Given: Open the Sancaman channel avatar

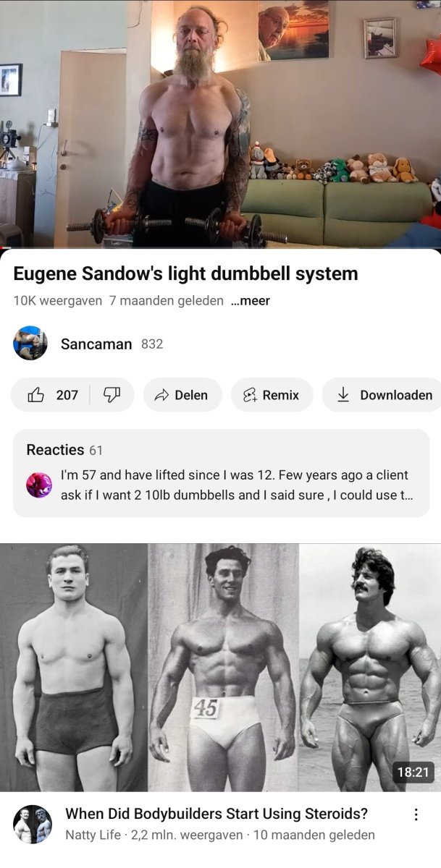Looking at the screenshot, I should pyautogui.click(x=30, y=344).
